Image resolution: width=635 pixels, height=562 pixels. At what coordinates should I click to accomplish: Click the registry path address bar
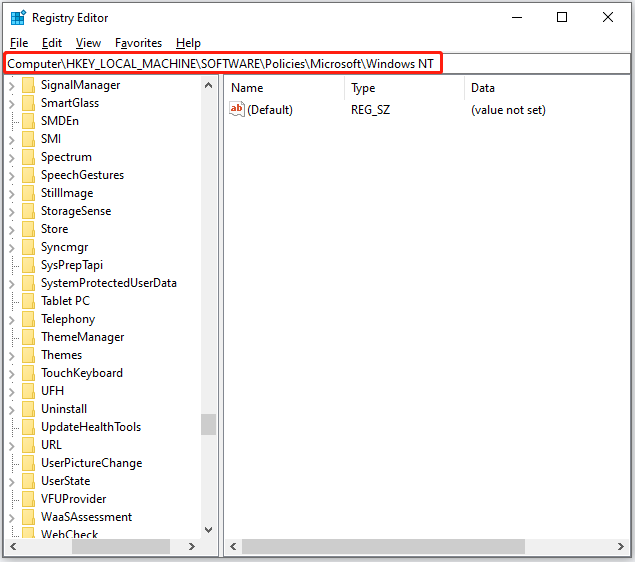(x=317, y=64)
